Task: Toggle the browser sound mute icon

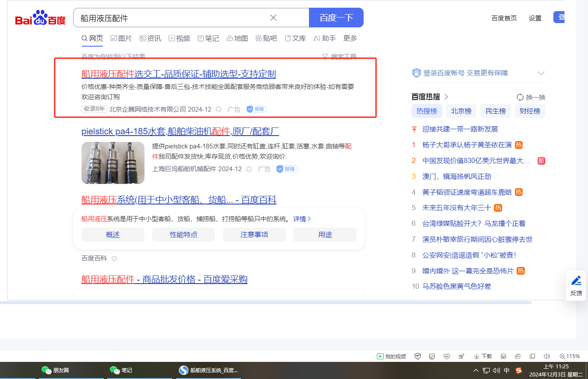Action: coord(547,356)
